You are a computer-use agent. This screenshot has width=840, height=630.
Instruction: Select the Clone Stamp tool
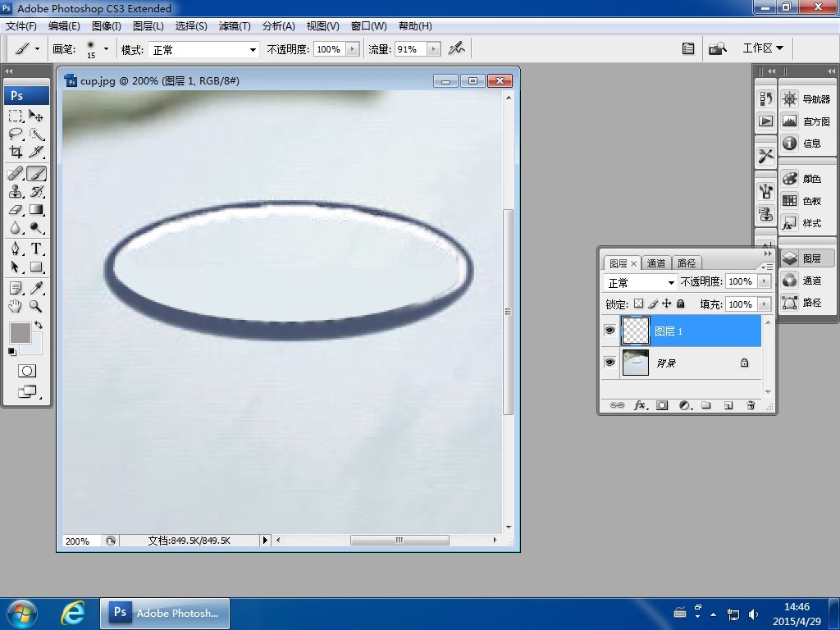(x=16, y=191)
